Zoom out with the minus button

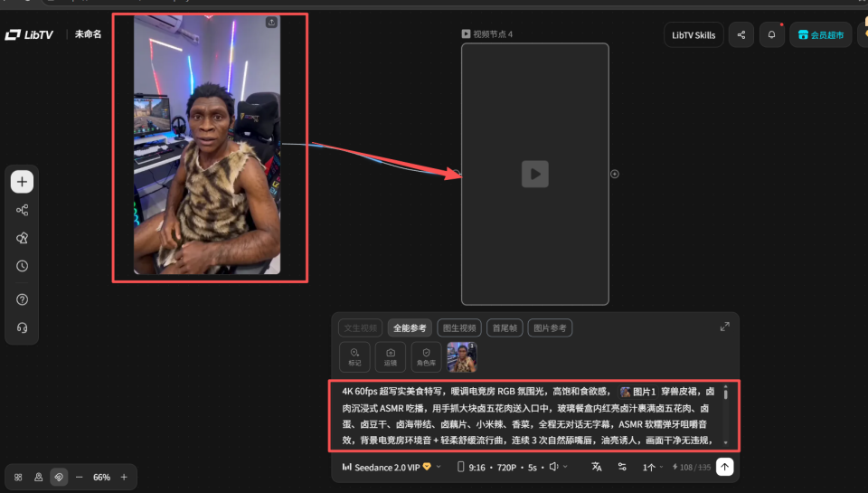pos(80,477)
